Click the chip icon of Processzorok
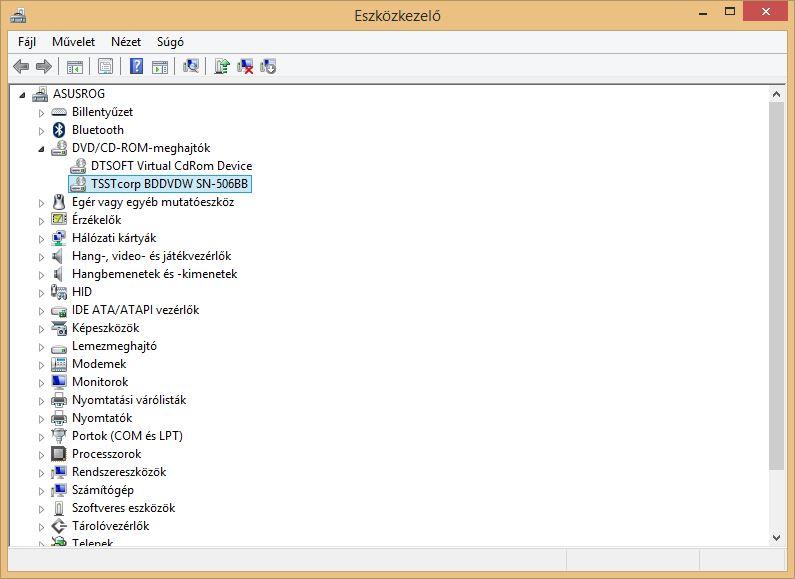Viewport: 795px width, 579px height. 59,454
